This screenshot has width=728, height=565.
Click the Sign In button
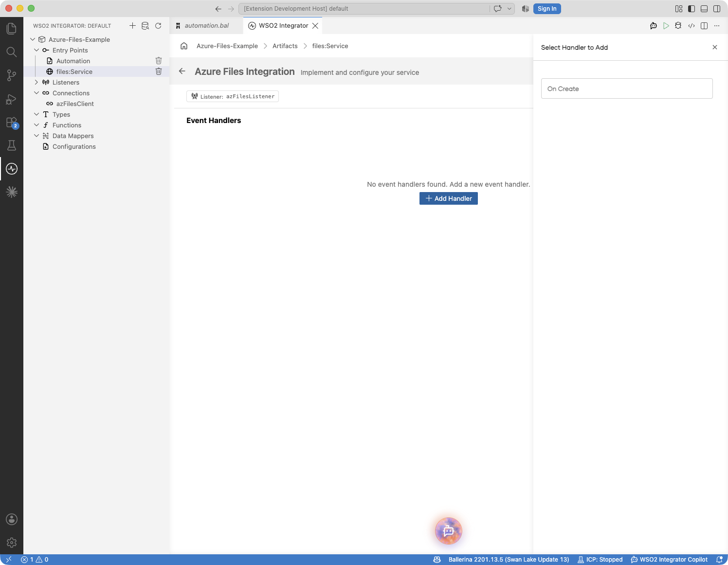coord(547,9)
